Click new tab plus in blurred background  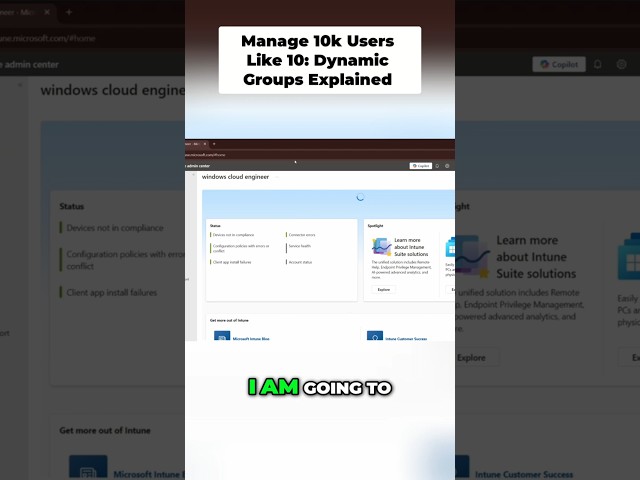tap(69, 12)
